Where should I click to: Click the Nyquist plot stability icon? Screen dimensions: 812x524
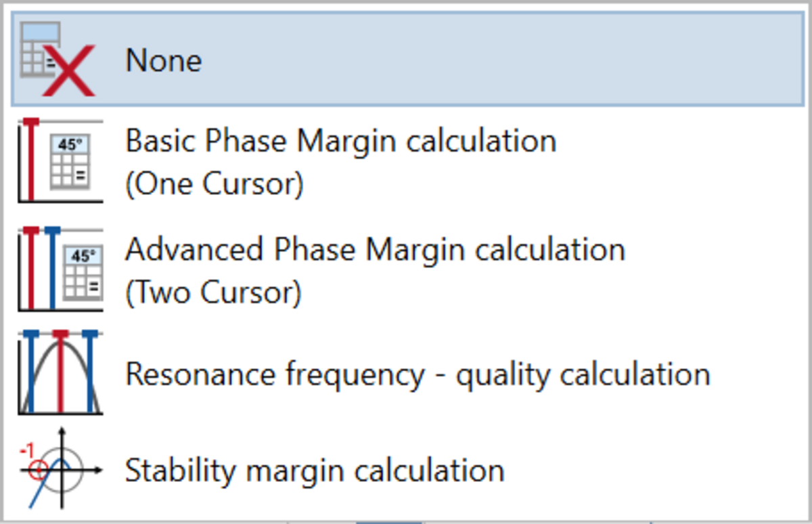pos(60,468)
